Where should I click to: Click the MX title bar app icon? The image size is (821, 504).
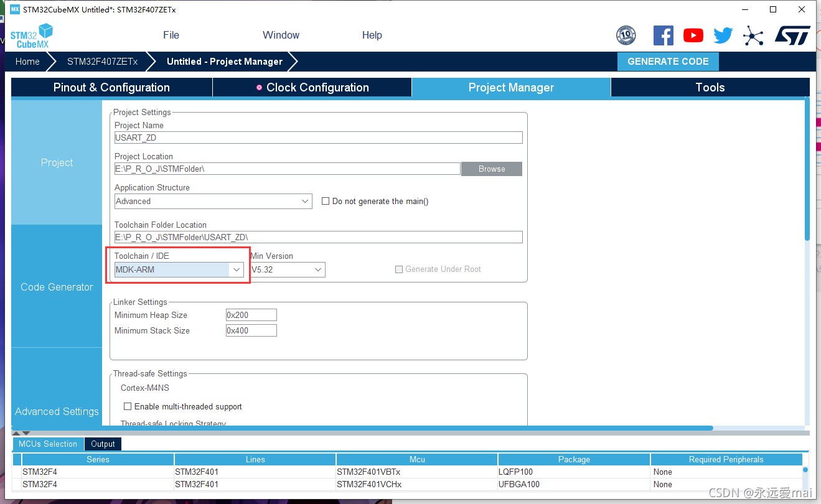15,9
